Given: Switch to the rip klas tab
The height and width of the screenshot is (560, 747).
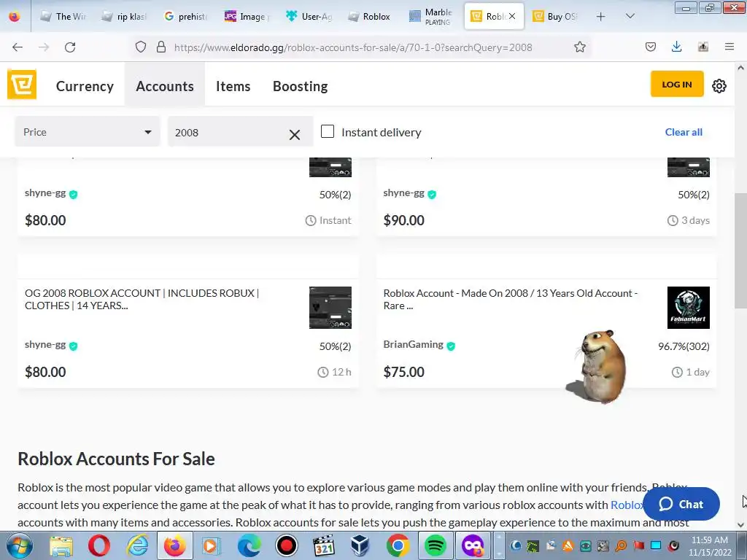Looking at the screenshot, I should [x=125, y=16].
